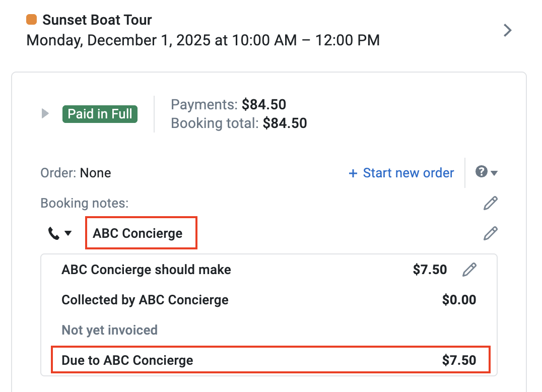Click the Payments $84.50 total
The height and width of the screenshot is (392, 542).
[228, 104]
